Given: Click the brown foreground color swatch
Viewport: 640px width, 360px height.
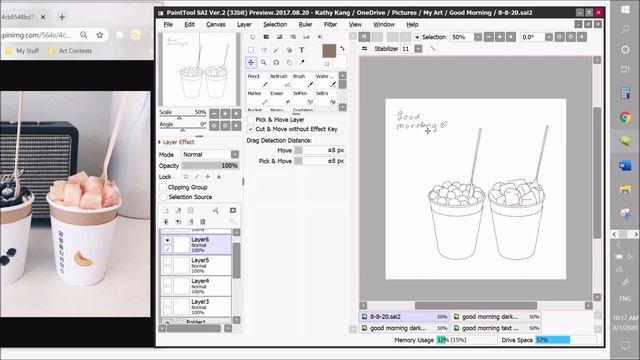Looking at the screenshot, I should 329,51.
